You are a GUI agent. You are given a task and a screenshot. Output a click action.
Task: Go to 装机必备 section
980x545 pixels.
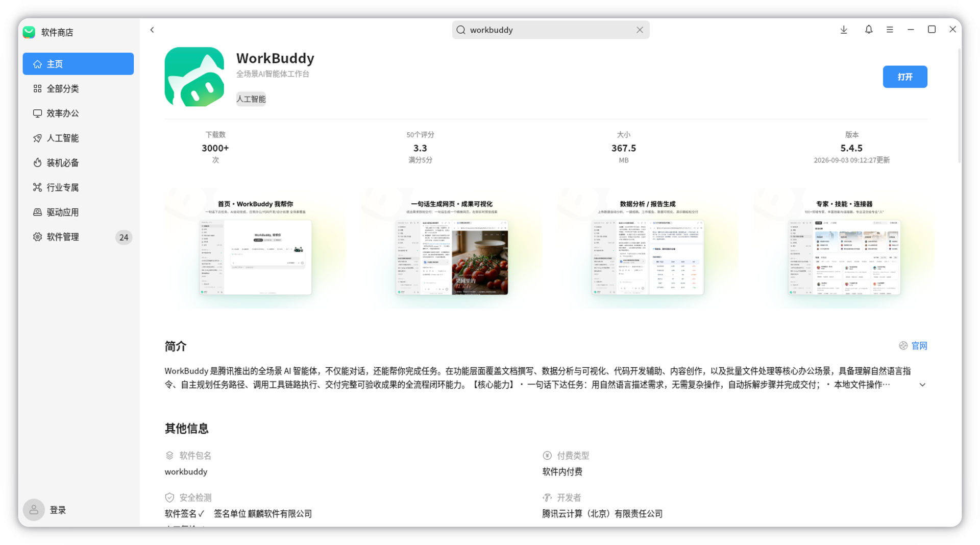(78, 162)
